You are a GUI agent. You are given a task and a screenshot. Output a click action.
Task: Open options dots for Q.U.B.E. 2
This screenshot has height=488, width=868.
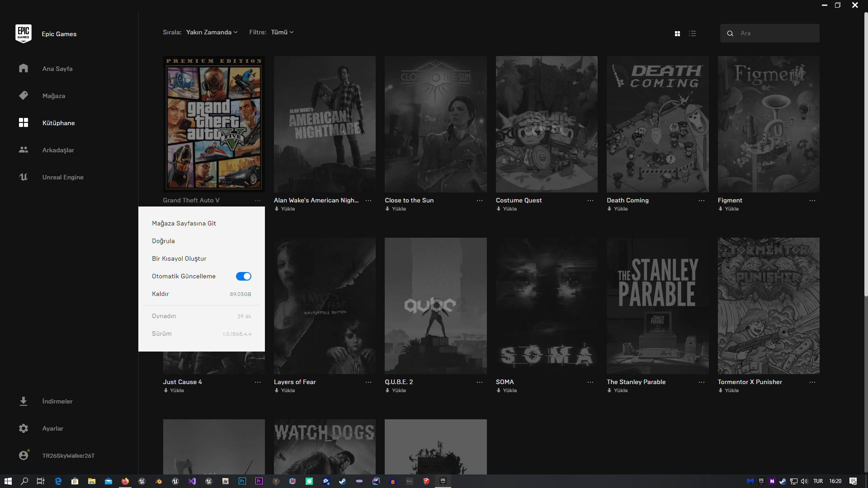coord(480,382)
